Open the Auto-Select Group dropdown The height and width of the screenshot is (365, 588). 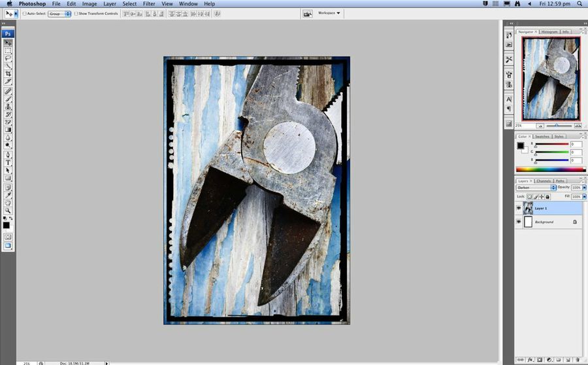tap(59, 14)
